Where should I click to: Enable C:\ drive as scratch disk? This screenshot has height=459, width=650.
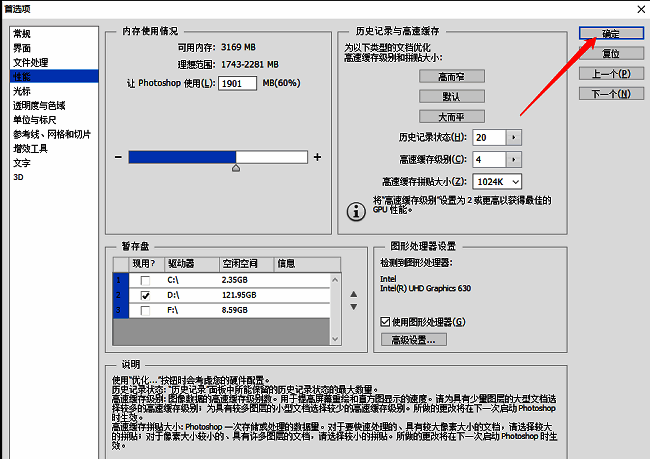pyautogui.click(x=147, y=280)
